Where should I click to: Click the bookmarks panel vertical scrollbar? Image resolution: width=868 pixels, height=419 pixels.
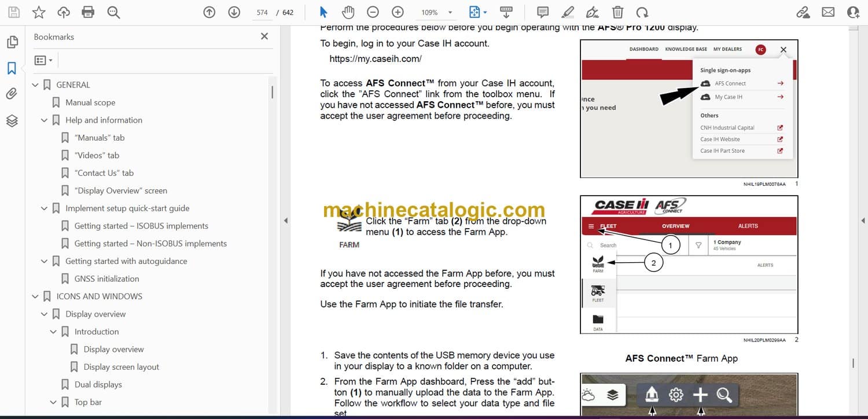[272, 92]
